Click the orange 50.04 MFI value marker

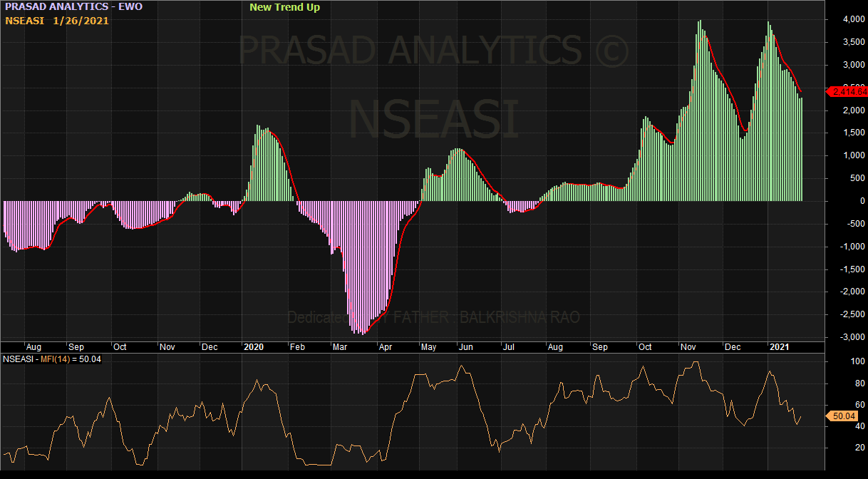pyautogui.click(x=844, y=416)
